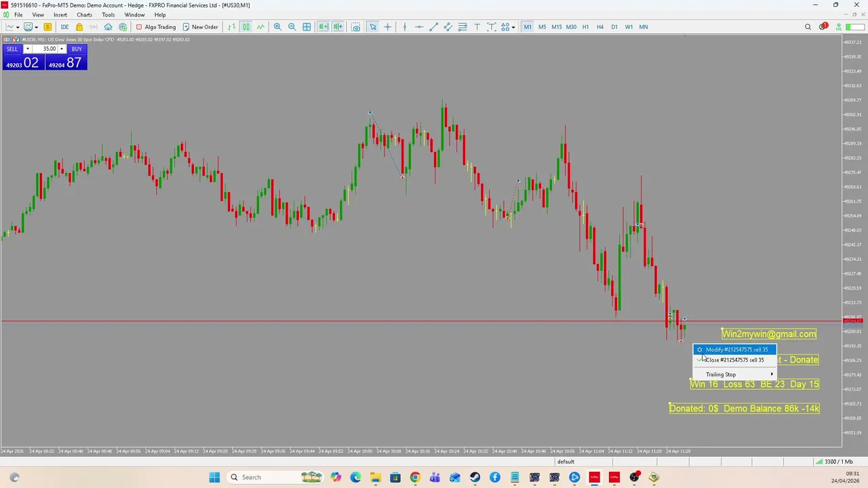
Task: Open search magnifier in toolbar
Action: (808, 27)
